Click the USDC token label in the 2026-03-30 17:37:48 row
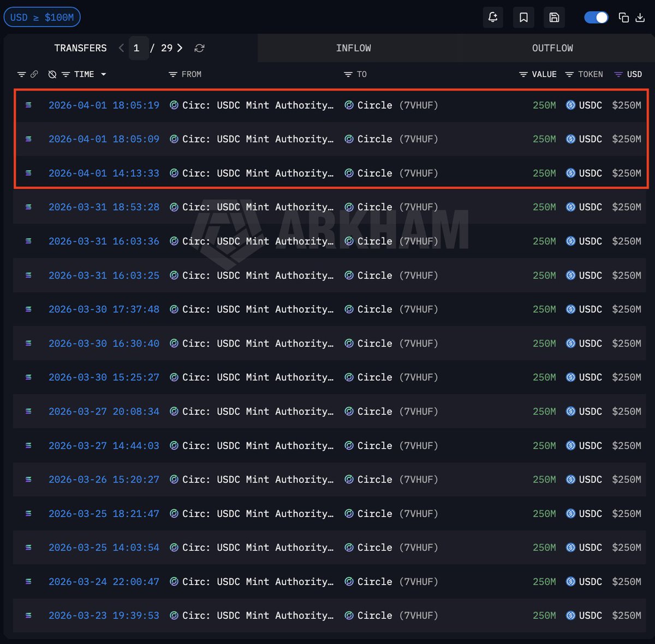This screenshot has height=644, width=655. [x=591, y=309]
